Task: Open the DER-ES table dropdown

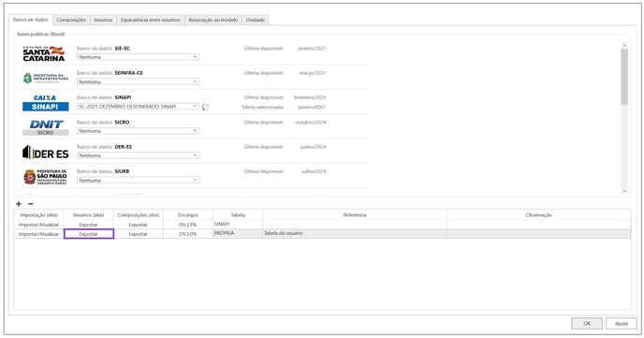Action: tap(138, 155)
